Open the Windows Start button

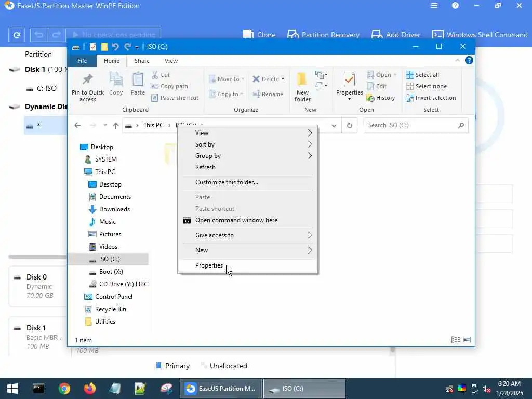coord(12,389)
